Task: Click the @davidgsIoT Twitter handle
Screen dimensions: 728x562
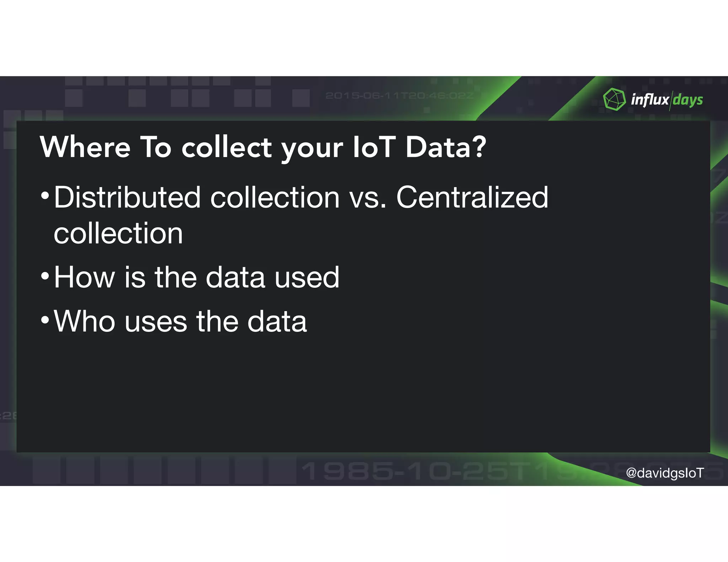Action: pyautogui.click(x=664, y=473)
